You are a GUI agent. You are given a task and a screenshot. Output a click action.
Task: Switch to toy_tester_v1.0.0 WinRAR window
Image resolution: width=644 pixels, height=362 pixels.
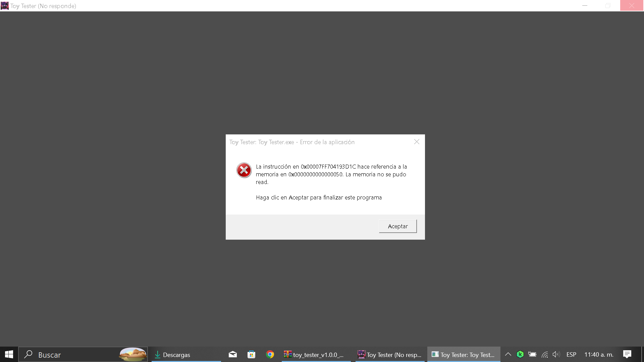(x=316, y=355)
